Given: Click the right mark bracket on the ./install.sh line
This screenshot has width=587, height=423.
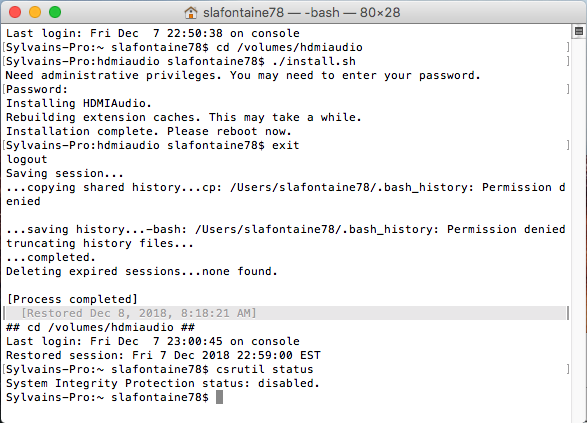Looking at the screenshot, I should click(568, 61).
